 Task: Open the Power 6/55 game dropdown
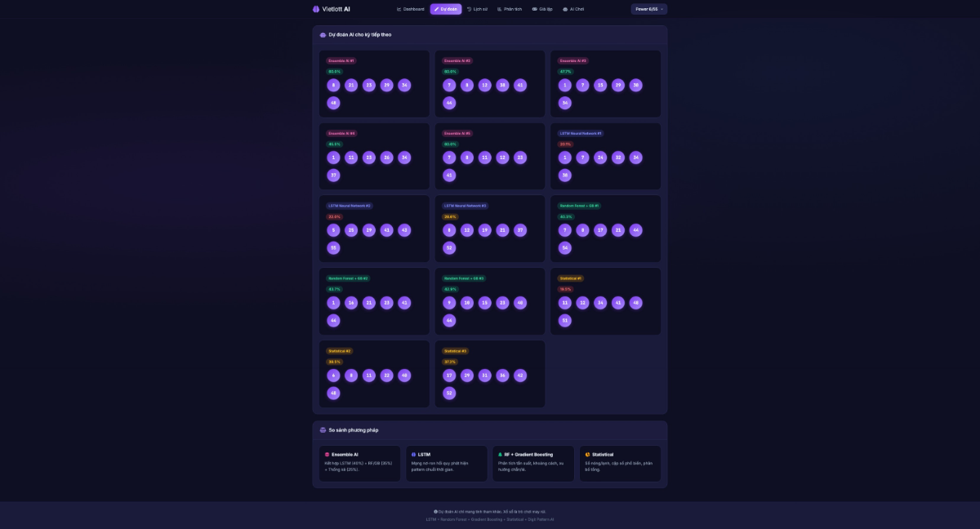tap(649, 9)
